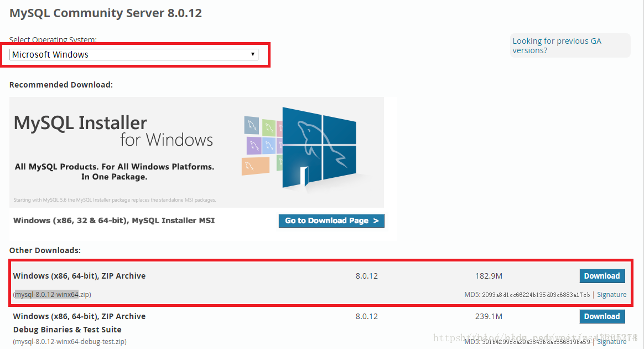The height and width of the screenshot is (349, 644).
Task: Click the All MySQL Products tagline text
Action: click(114, 171)
